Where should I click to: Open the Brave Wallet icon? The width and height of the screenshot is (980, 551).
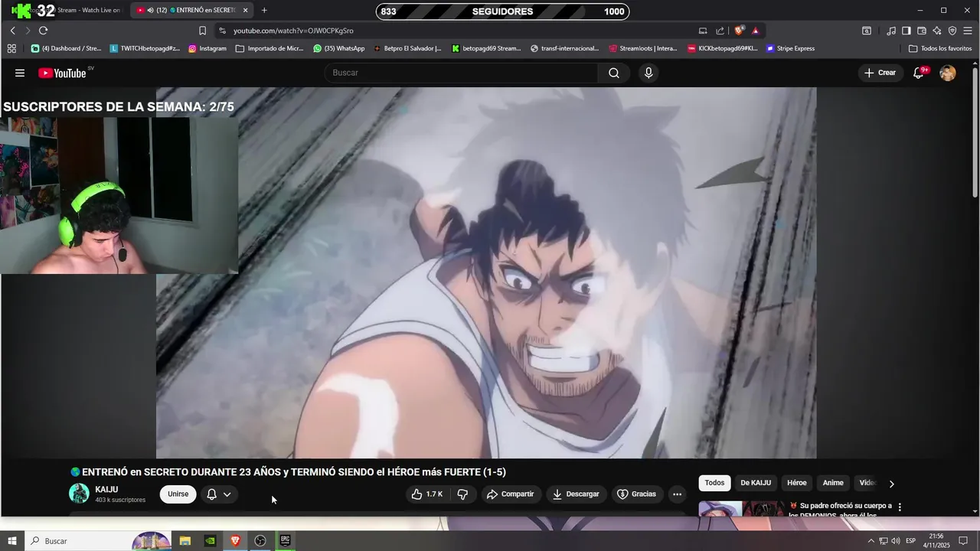(x=921, y=31)
